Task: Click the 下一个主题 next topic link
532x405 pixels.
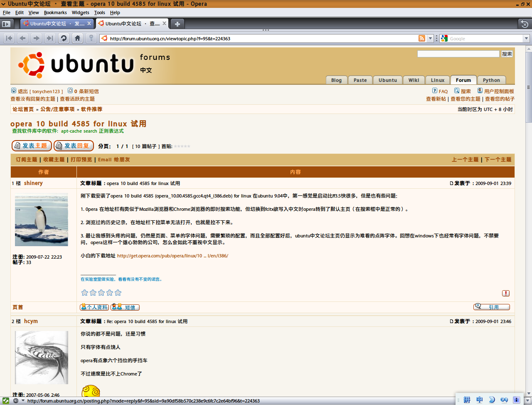Action: [498, 160]
